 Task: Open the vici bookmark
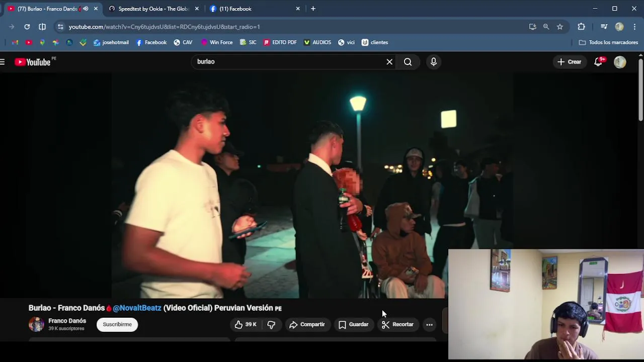346,42
